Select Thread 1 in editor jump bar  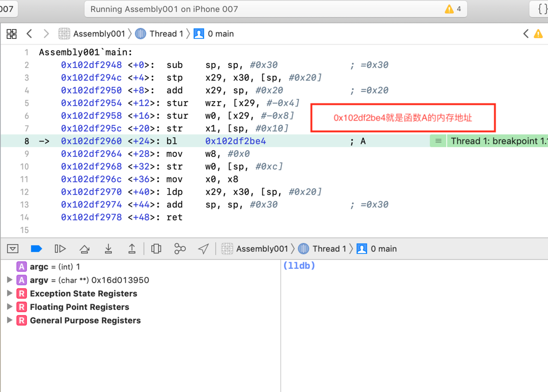(160, 34)
